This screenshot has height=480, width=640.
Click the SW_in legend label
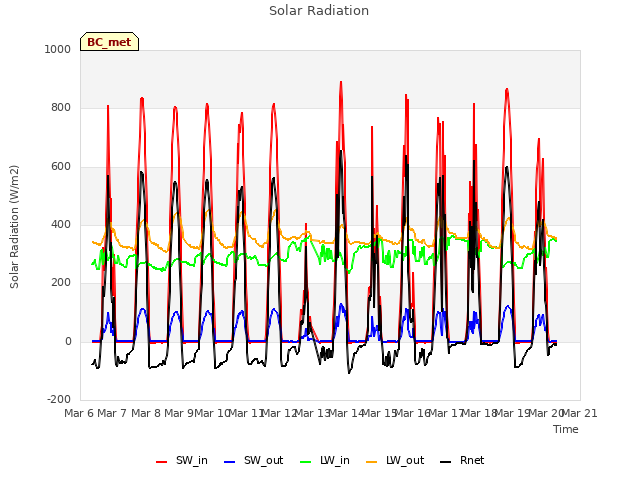(192, 460)
